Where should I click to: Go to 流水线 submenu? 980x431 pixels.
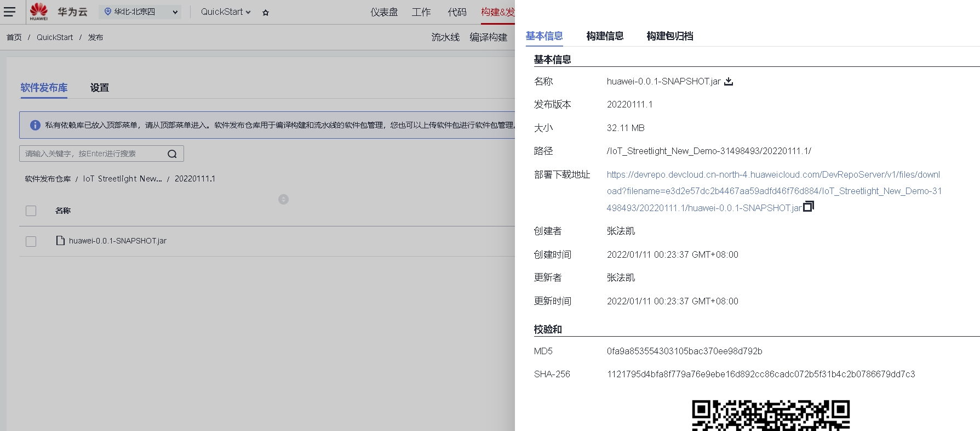click(x=445, y=37)
